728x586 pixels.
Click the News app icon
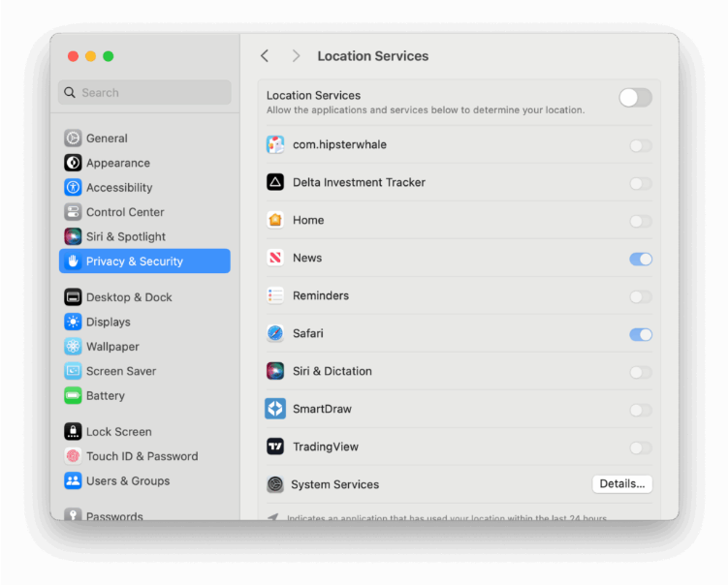click(x=275, y=258)
